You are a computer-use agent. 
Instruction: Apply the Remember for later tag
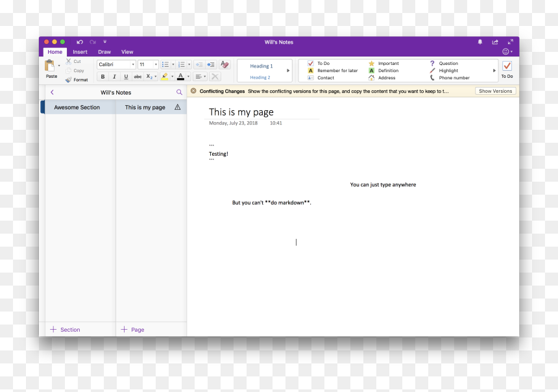(333, 71)
